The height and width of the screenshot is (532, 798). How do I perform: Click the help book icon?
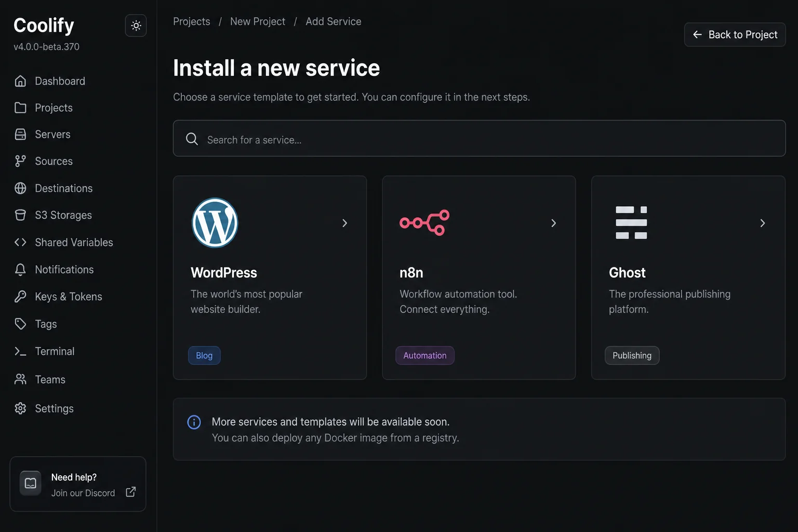point(31,483)
